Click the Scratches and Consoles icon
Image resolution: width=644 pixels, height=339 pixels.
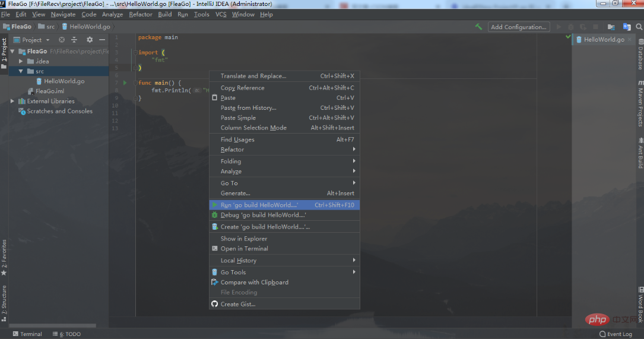point(22,111)
